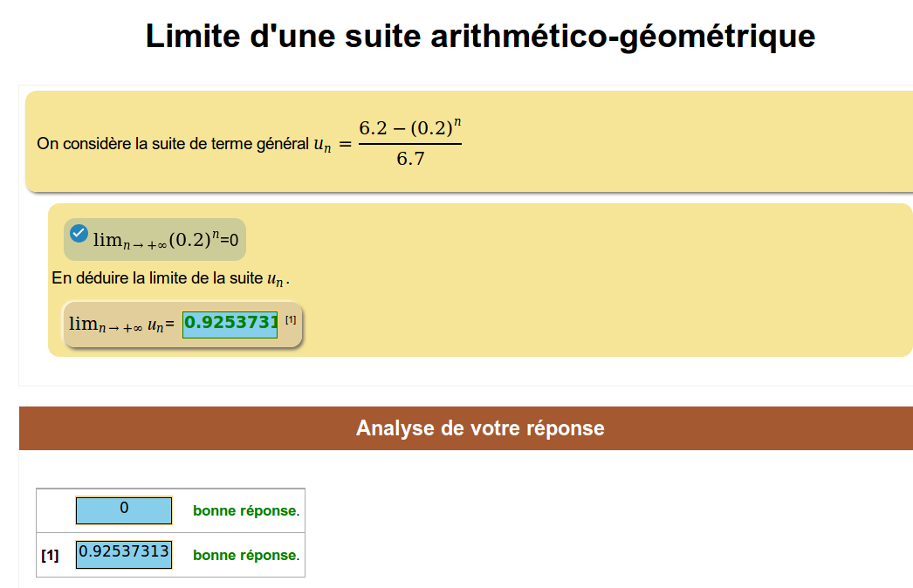Click the denominator 6.7 of the fraction
The width and height of the screenshot is (913, 588).
click(x=410, y=159)
